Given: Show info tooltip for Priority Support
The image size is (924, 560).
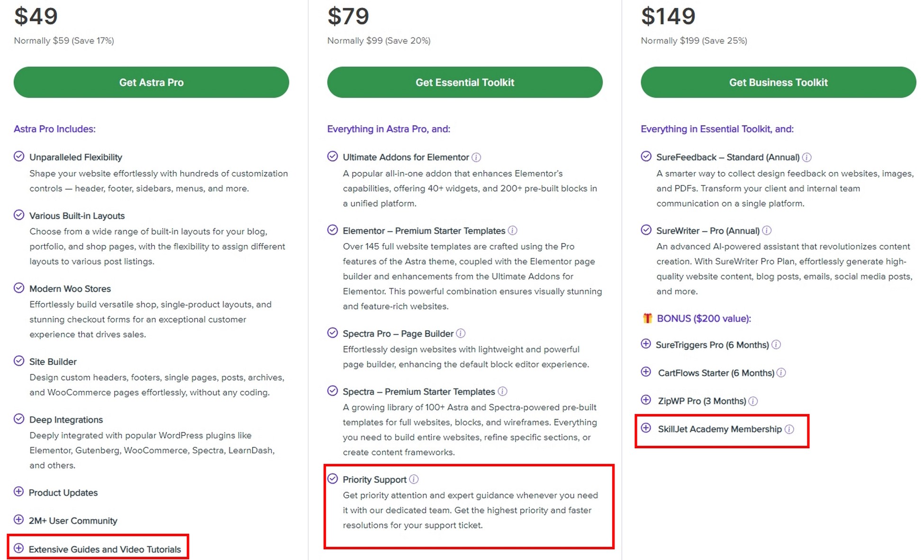Looking at the screenshot, I should (x=414, y=479).
